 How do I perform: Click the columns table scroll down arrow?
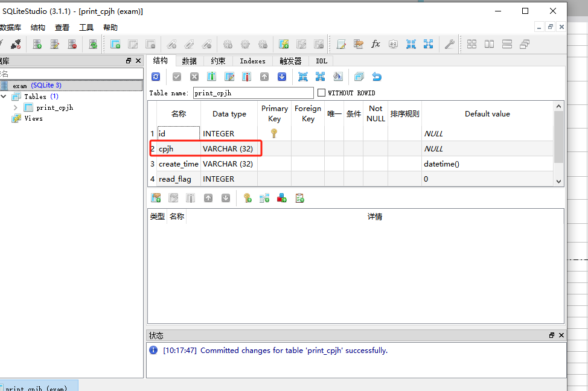coord(558,182)
